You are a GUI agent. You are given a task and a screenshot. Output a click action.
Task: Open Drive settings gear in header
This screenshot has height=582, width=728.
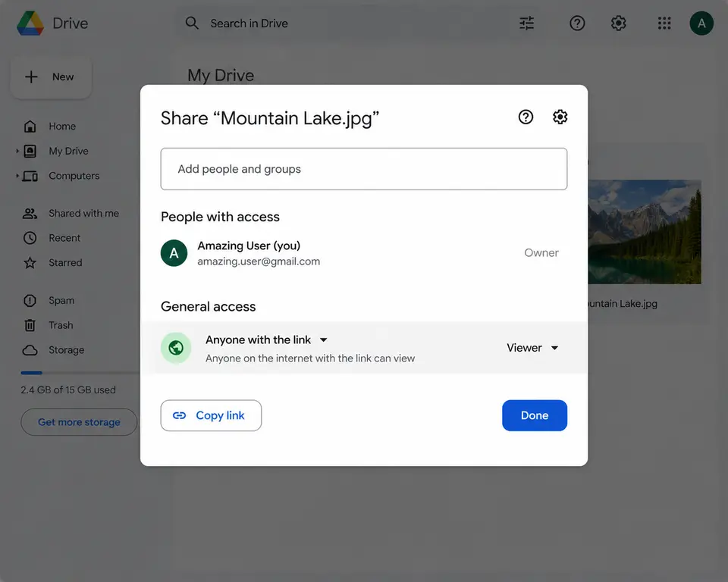(619, 23)
